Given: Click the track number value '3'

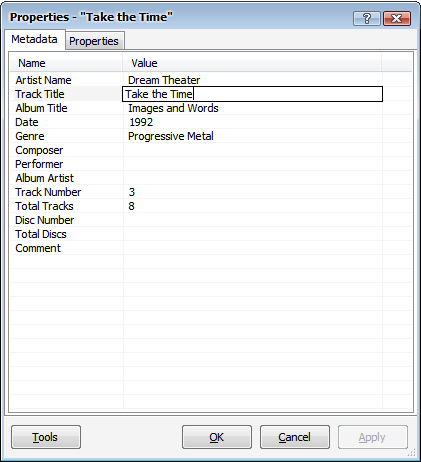Looking at the screenshot, I should coord(132,192).
